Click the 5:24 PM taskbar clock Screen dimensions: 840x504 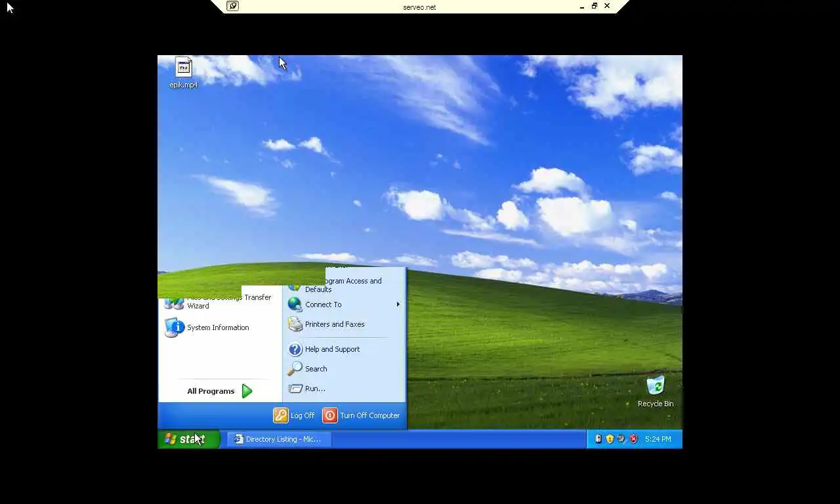[x=658, y=439]
